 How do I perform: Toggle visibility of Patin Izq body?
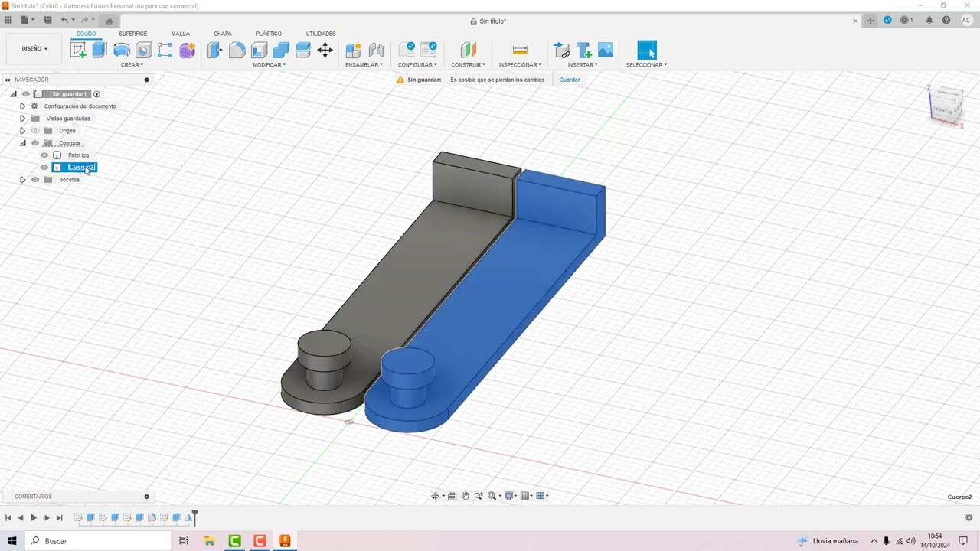44,155
